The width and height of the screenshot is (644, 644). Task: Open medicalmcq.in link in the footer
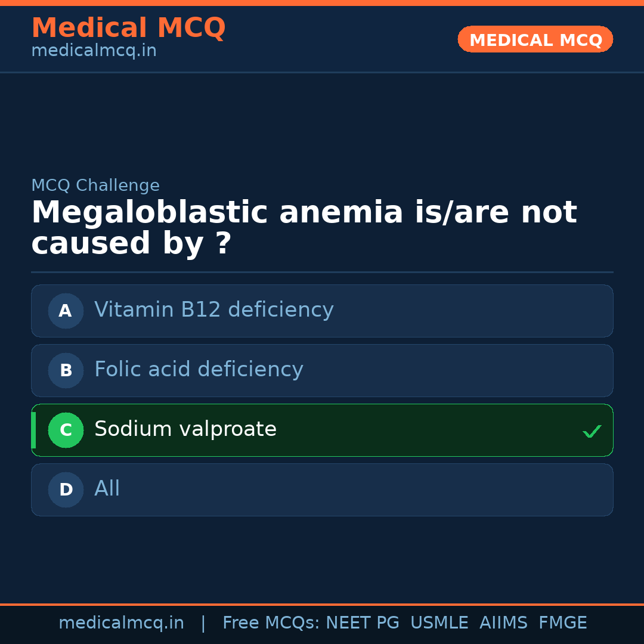121,623
